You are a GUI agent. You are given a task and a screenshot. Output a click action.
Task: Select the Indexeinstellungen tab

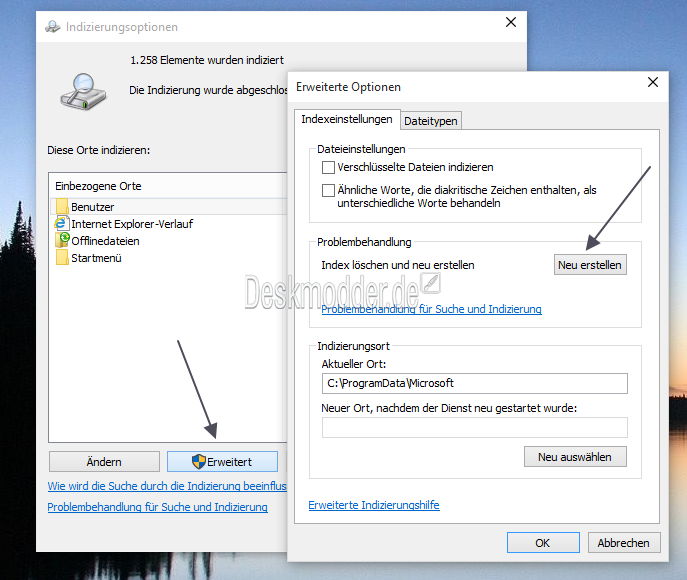347,119
